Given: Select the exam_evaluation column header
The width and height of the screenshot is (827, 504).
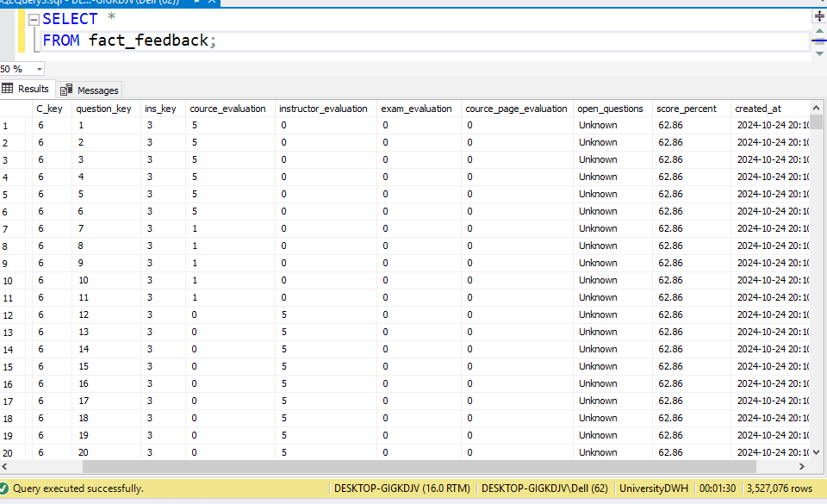Looking at the screenshot, I should click(417, 109).
